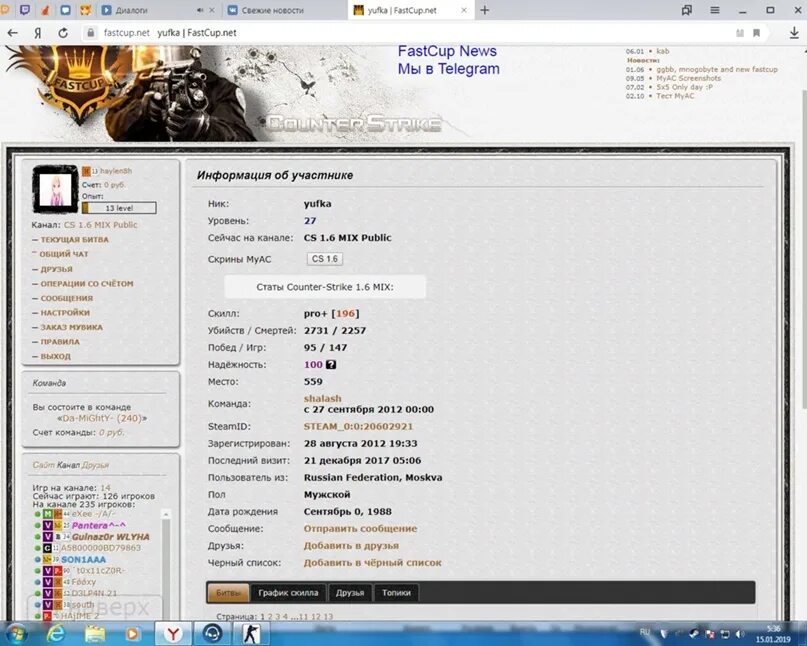Image resolution: width=807 pixels, height=646 pixels.
Task: Click the site security padlock icon
Action: pos(91,33)
